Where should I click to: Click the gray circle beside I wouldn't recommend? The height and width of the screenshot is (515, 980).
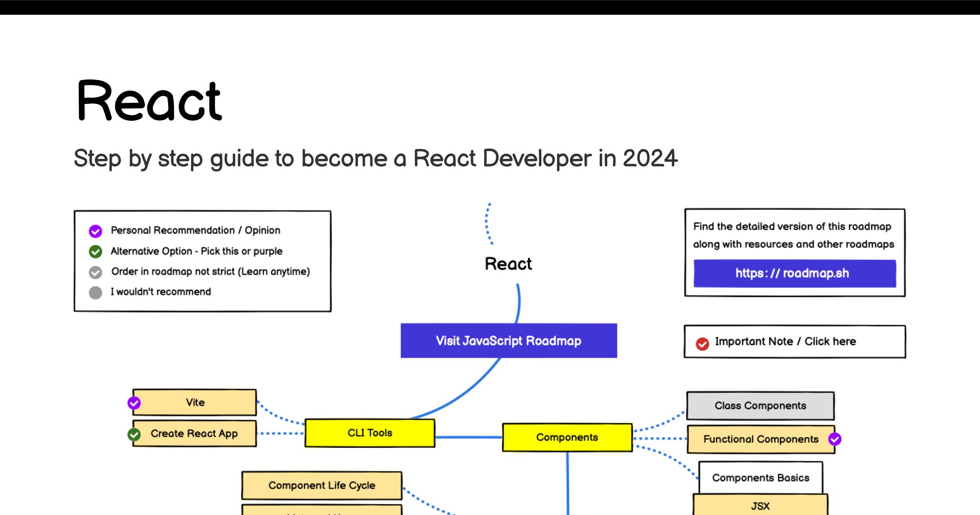pyautogui.click(x=95, y=293)
